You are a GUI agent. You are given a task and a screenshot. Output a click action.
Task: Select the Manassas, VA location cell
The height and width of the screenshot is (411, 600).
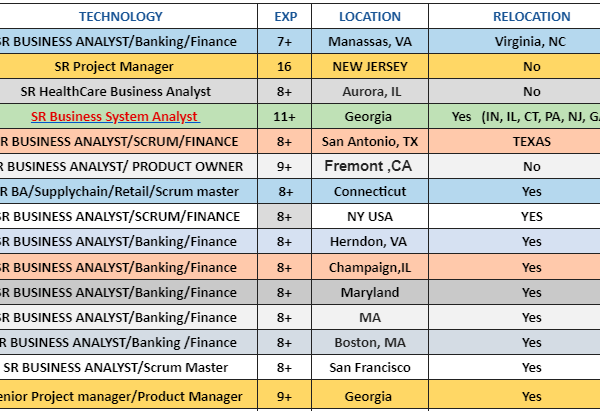370,41
